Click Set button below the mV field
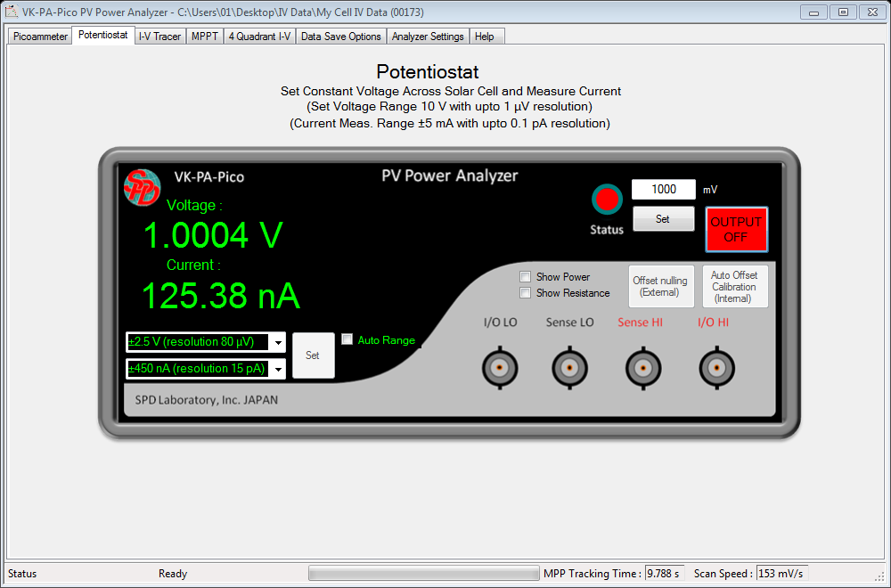The image size is (891, 588). [663, 219]
